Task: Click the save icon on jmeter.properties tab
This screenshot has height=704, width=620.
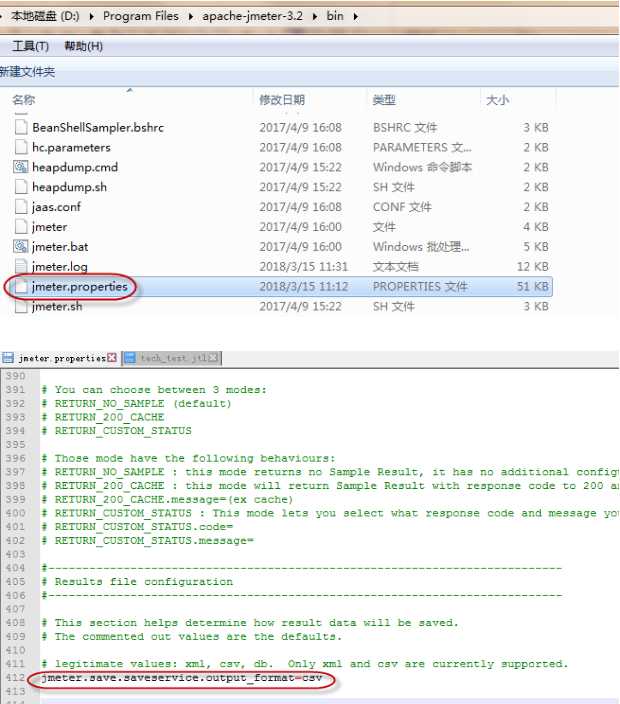Action: coord(8,358)
